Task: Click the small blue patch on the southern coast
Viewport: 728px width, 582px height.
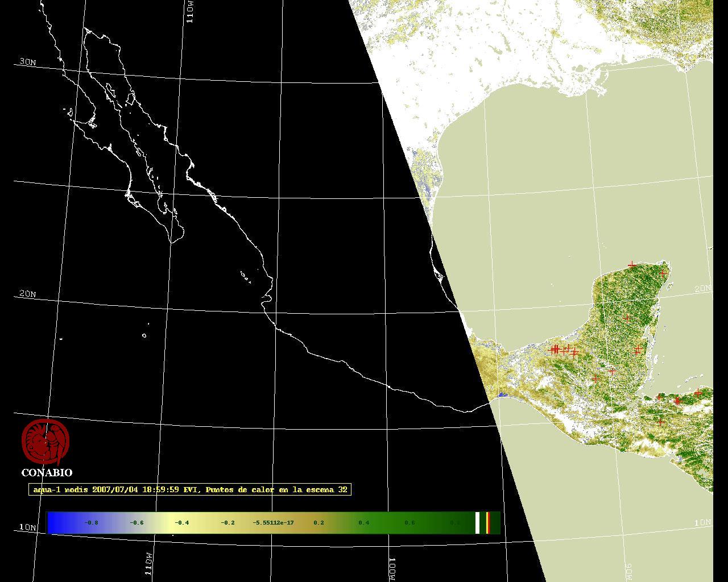Action: [502, 394]
